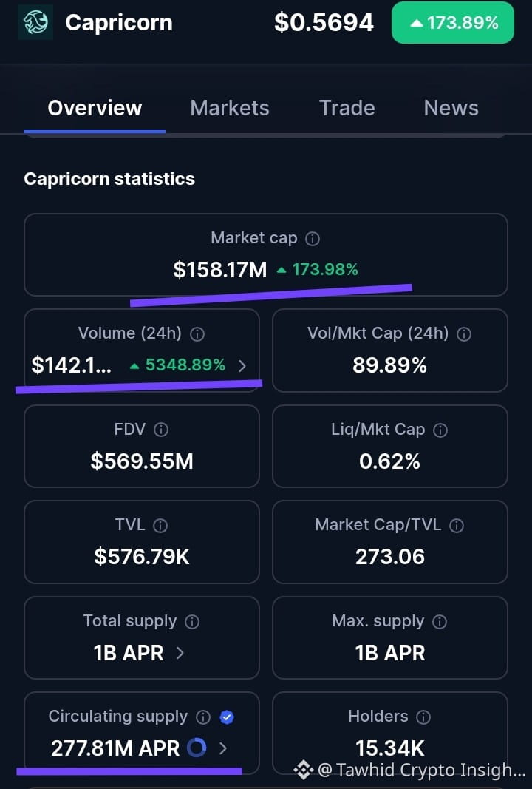Expand Total supply 1B APR chevron
Image resolution: width=532 pixels, height=789 pixels.
180,653
